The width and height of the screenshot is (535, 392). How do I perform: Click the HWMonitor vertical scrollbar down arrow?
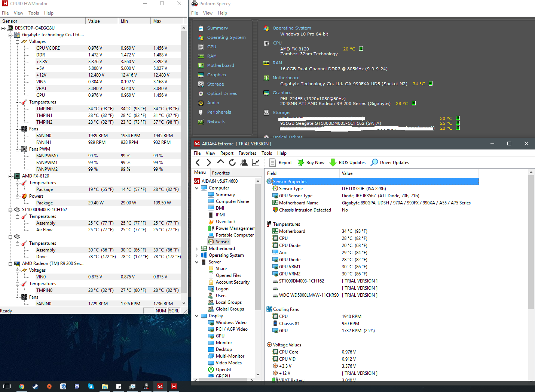[184, 303]
